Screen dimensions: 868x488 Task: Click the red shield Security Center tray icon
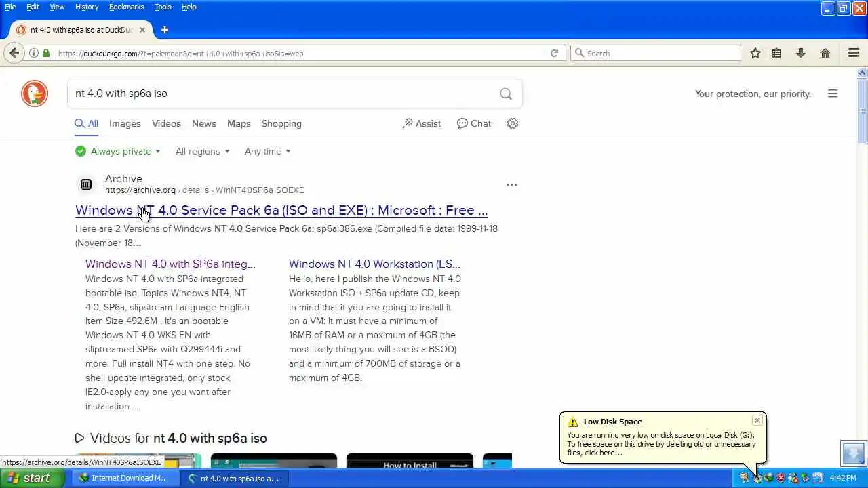pos(781,478)
